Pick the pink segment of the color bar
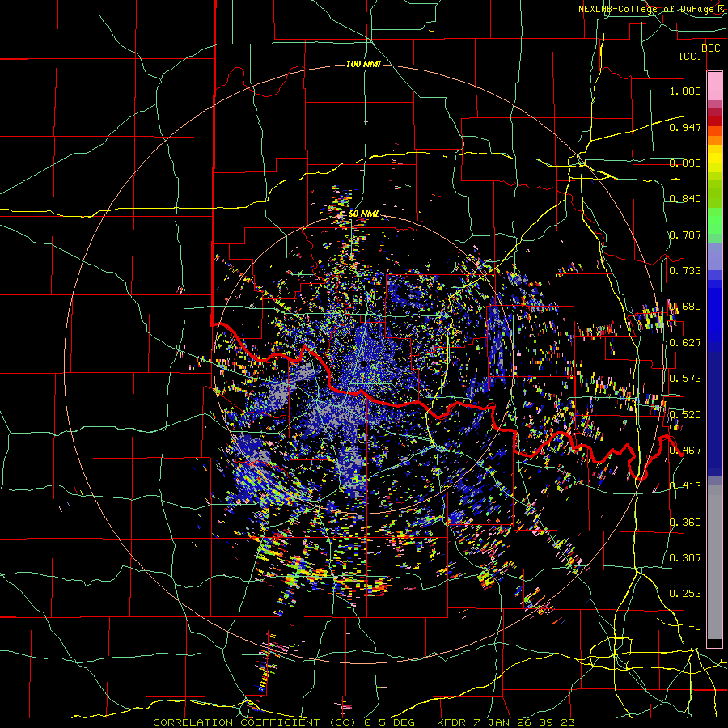Viewport: 728px width, 728px height. 714,86
